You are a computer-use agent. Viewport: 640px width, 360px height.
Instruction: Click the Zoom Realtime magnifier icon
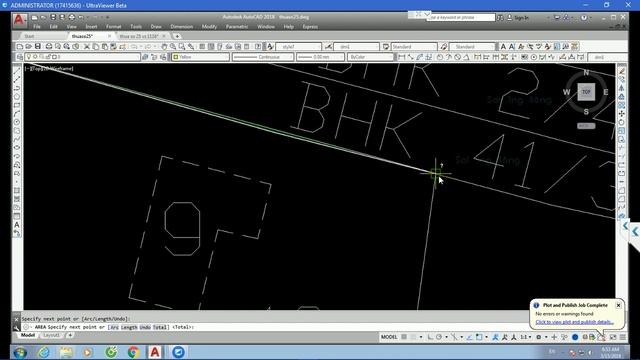173,47
